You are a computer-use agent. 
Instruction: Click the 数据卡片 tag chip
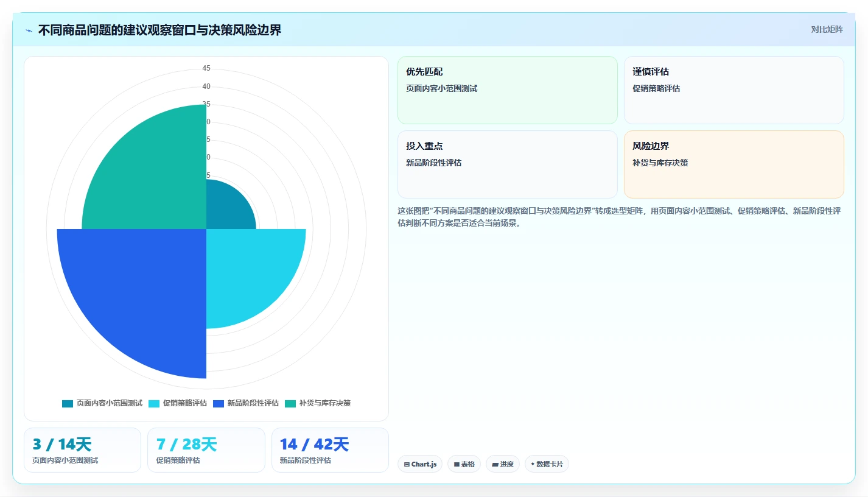pos(547,464)
